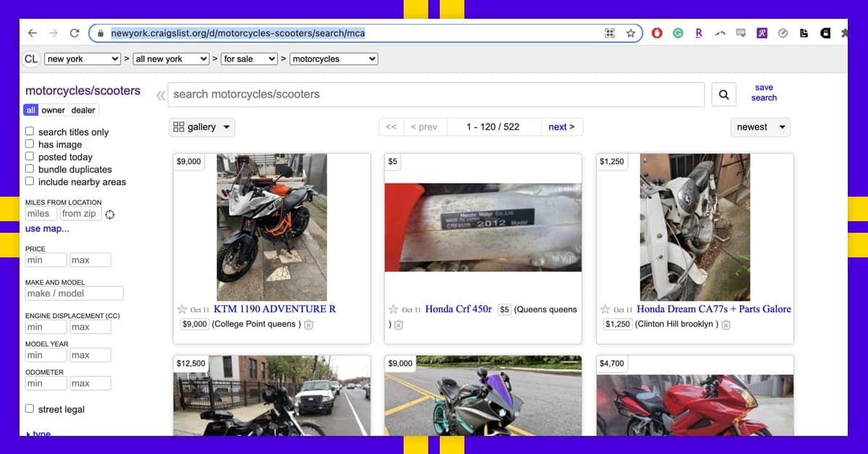
Task: Hide the KTM 1190 ADVENTURE R listing
Action: point(309,325)
